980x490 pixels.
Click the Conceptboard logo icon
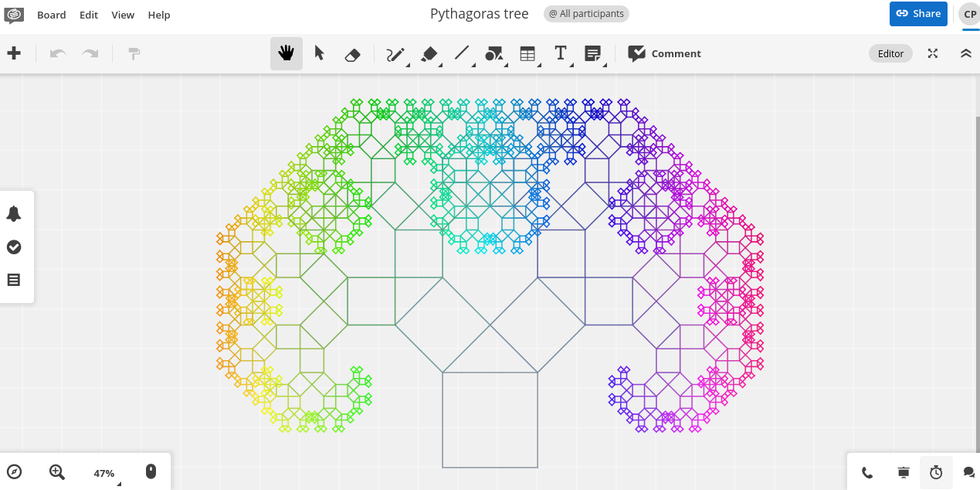point(14,15)
